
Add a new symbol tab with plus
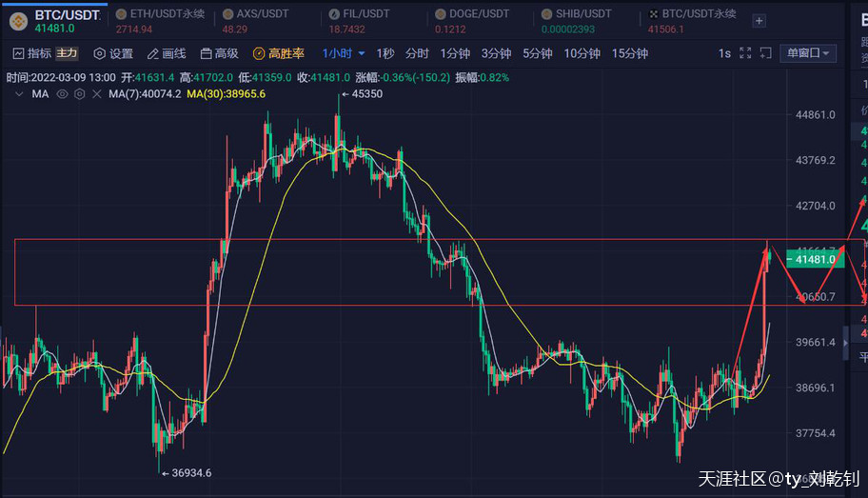pyautogui.click(x=759, y=21)
